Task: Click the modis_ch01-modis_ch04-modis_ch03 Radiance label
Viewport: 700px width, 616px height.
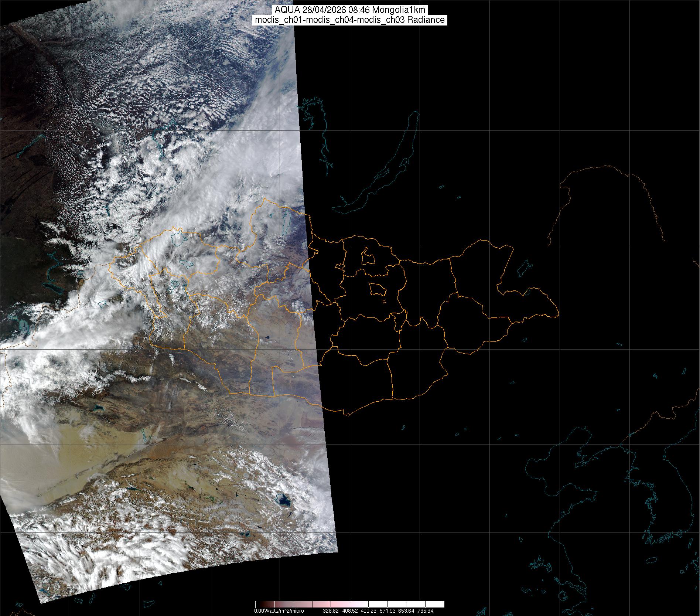Action: pos(350,20)
